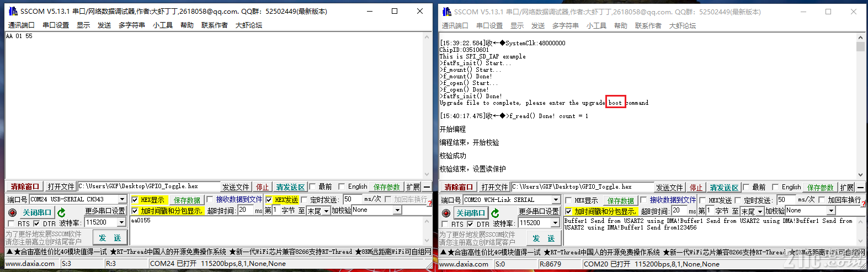Click SSCOM app icon in left title bar
Image resolution: width=868 pixels, height=272 pixels.
pyautogui.click(x=13, y=11)
